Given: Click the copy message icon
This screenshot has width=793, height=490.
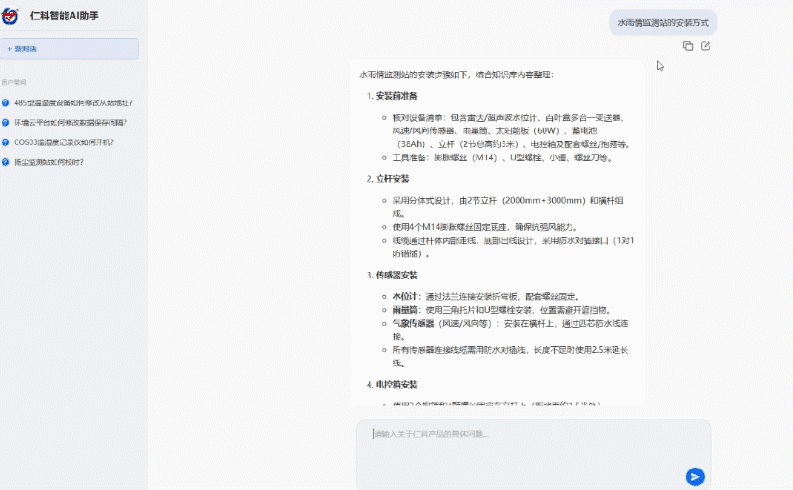Looking at the screenshot, I should click(x=688, y=46).
